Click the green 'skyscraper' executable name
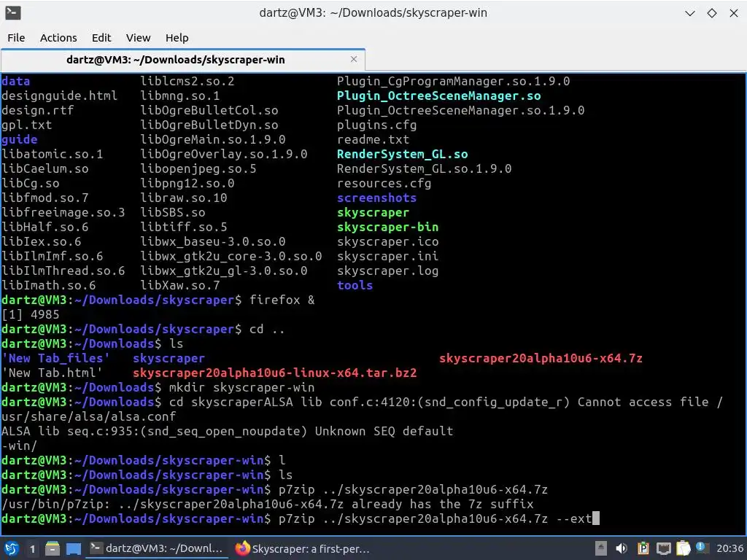 [x=373, y=212]
